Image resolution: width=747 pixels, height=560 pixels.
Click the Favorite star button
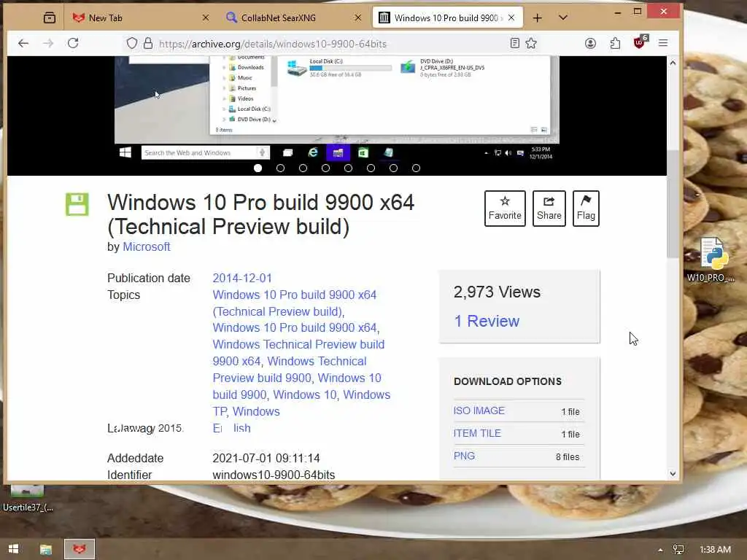(505, 209)
